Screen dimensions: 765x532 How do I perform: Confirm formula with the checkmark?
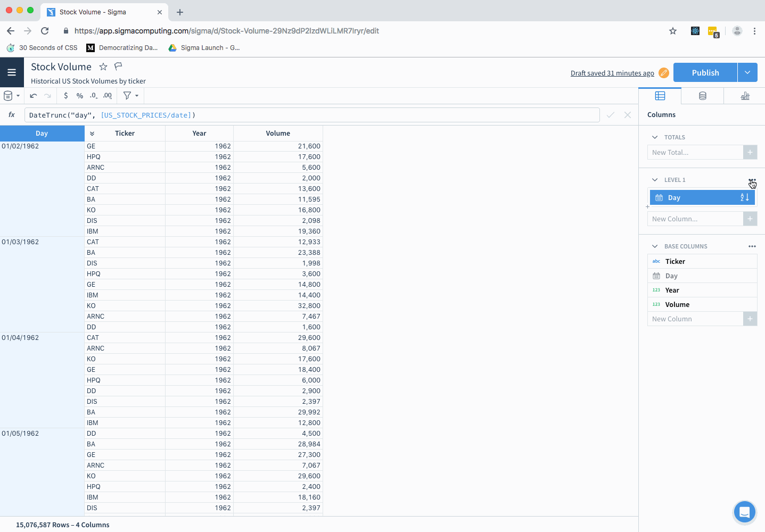tap(611, 115)
